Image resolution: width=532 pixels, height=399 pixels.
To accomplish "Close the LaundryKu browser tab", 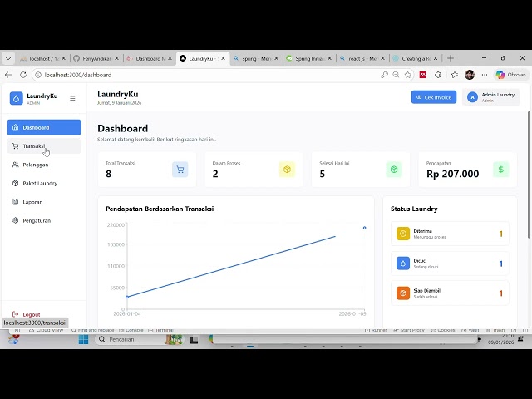I will (224, 58).
